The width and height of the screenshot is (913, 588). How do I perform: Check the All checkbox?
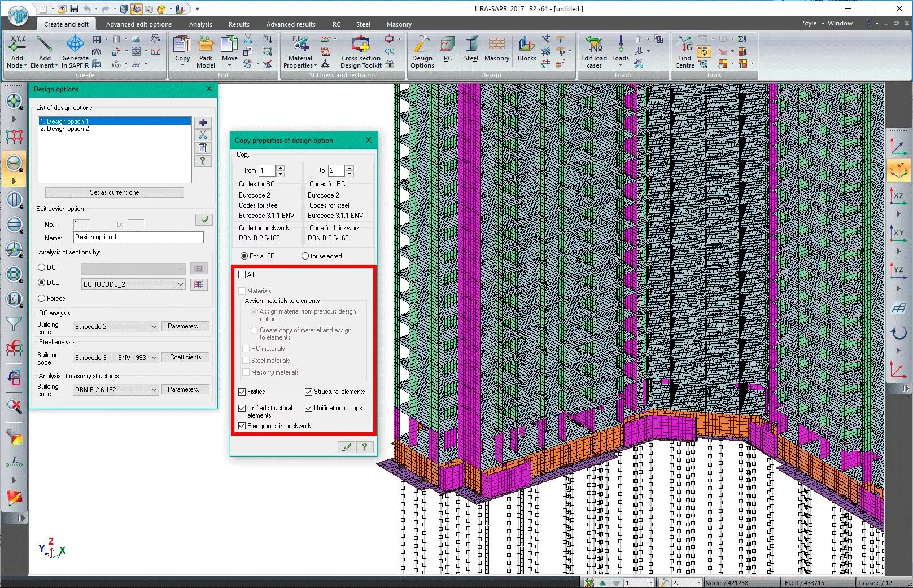[242, 275]
